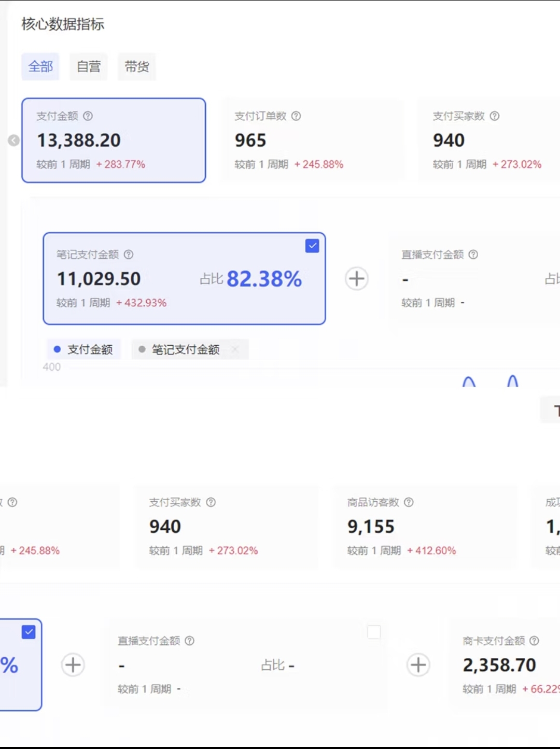The width and height of the screenshot is (560, 749).
Task: Click help icon beside 支付金额 13,388.20
Action: [x=88, y=116]
